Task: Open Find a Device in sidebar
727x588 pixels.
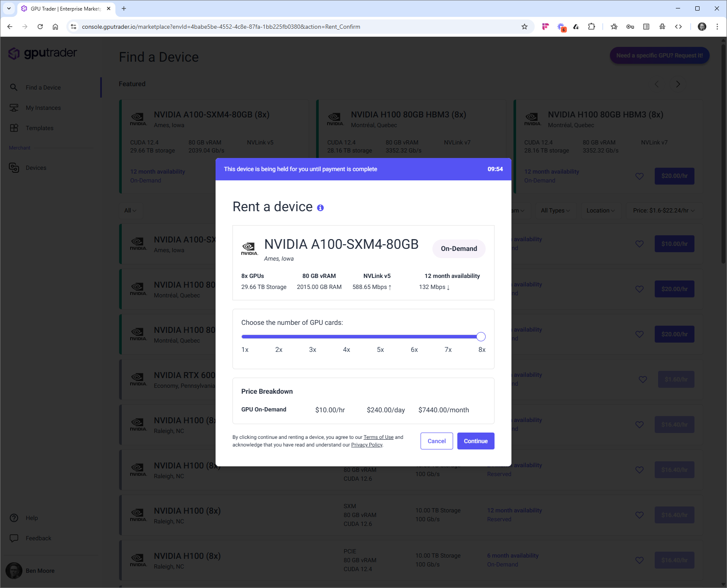Action: click(43, 87)
